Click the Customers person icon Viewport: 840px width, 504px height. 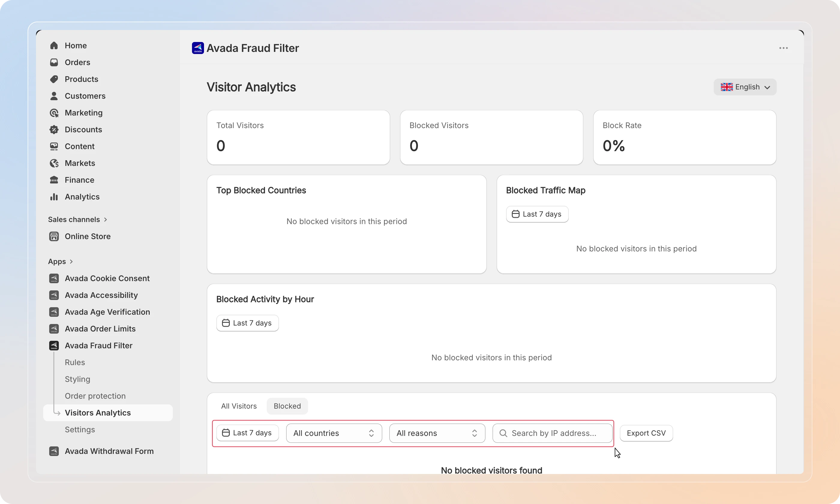click(x=54, y=96)
